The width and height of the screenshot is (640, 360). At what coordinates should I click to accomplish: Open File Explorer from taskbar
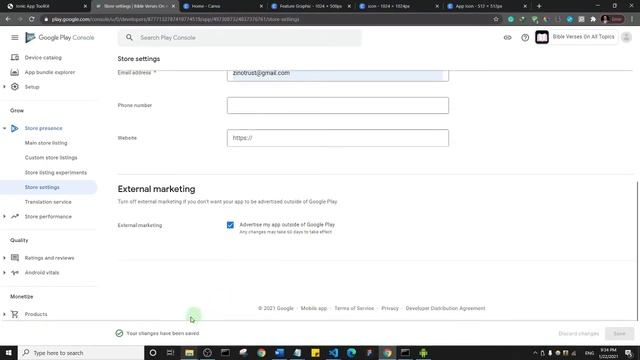(x=189, y=353)
